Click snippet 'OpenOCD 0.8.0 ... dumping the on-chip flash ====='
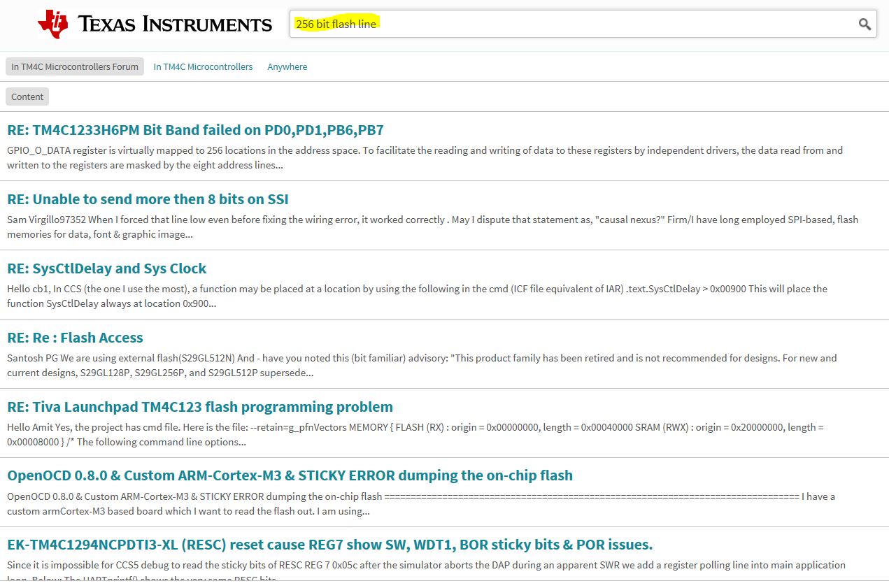 [421, 503]
